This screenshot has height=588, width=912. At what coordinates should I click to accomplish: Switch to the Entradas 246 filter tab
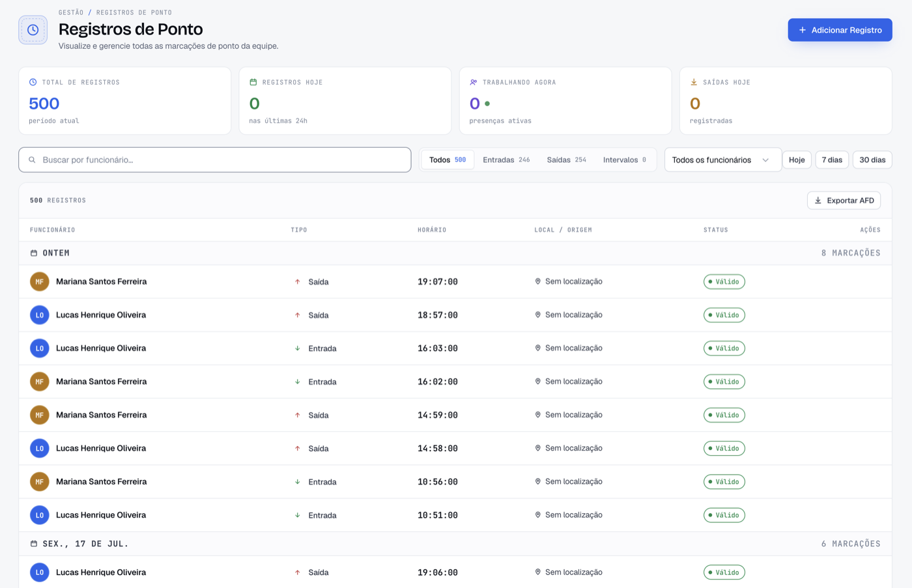point(506,160)
